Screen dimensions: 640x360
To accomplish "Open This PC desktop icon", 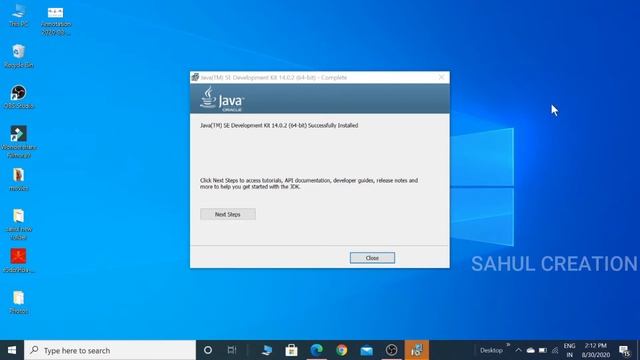I will click(18, 16).
